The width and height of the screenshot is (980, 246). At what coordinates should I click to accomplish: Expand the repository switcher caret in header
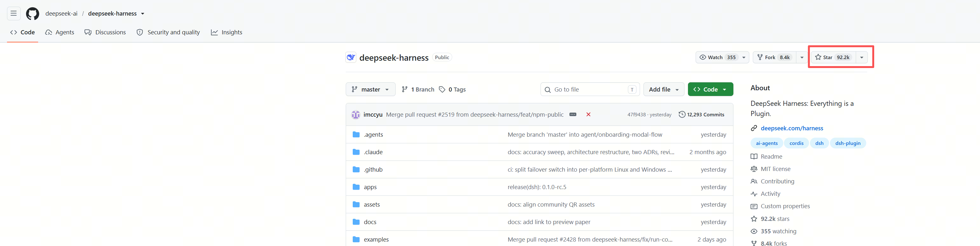pos(143,14)
